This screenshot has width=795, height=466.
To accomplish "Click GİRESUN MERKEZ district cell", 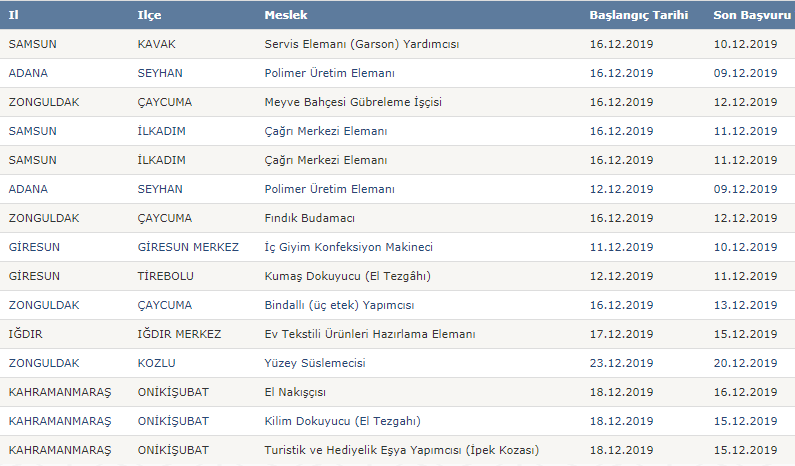I will [188, 247].
